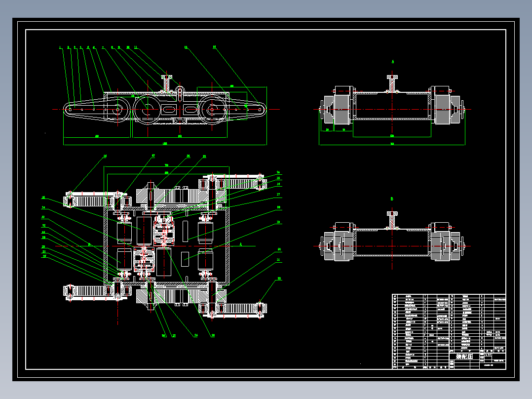Click part callout number 24 at bottom
532x399 pixels.
pyautogui.click(x=196, y=335)
